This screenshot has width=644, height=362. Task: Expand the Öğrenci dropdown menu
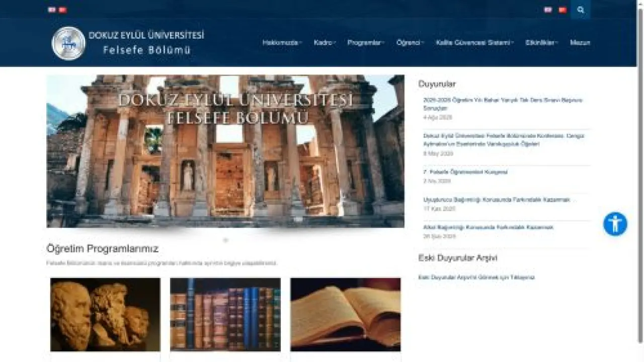point(410,43)
